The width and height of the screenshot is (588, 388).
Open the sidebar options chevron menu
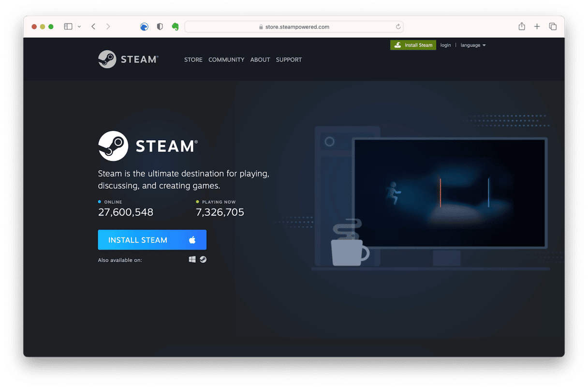[79, 27]
